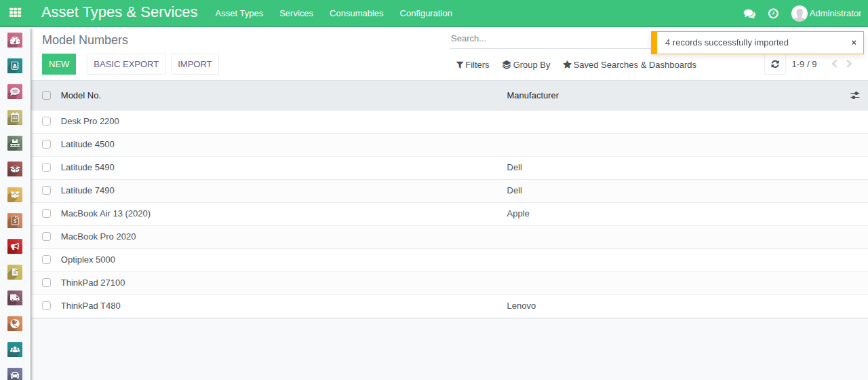This screenshot has width=868, height=380.
Task: Toggle the select-all header checkbox
Action: [x=47, y=96]
